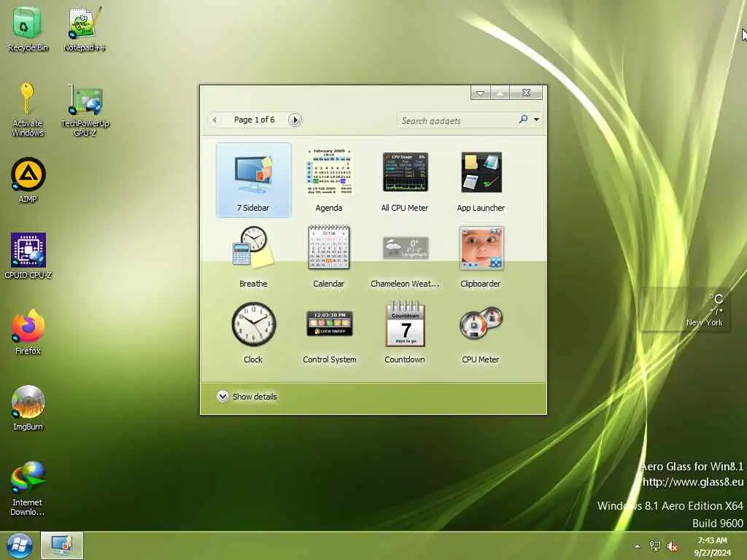Select the Agenda gadget
The image size is (747, 560).
tap(329, 180)
